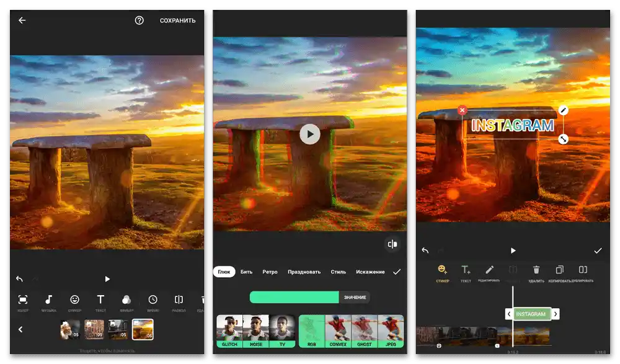Add new text with the Текст plus icon
The height and width of the screenshot is (364, 620).
click(466, 273)
